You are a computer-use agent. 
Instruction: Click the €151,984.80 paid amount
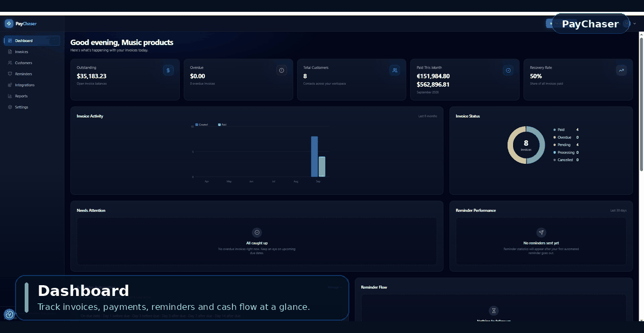pos(433,76)
